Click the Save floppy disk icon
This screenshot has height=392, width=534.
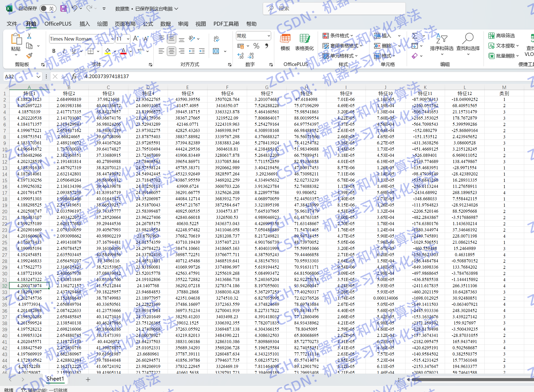pos(63,9)
